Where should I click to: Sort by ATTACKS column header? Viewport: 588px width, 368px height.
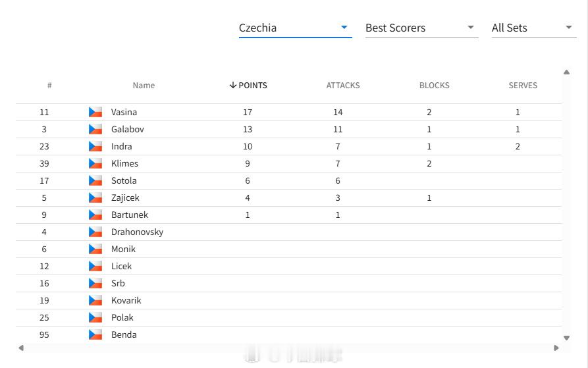coord(343,86)
